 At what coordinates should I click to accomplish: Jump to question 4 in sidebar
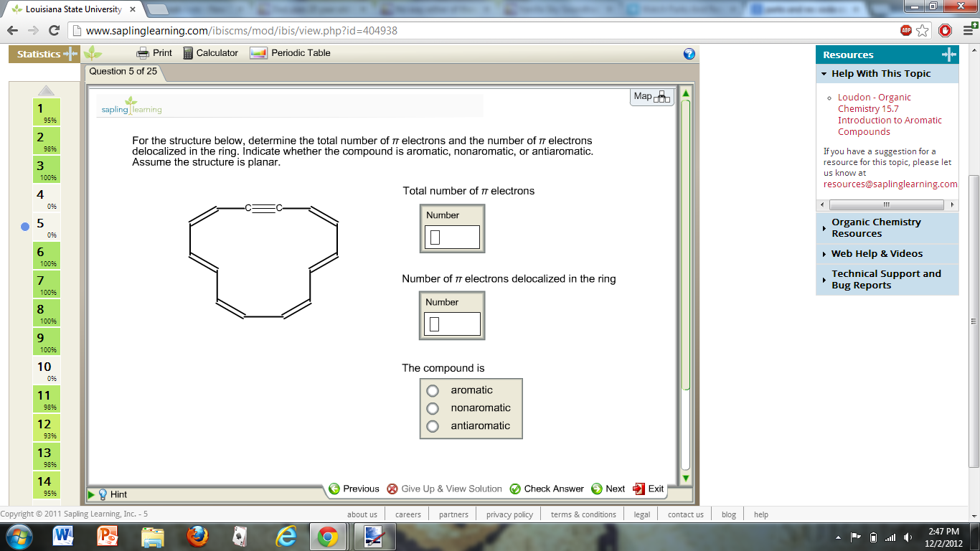(47, 198)
